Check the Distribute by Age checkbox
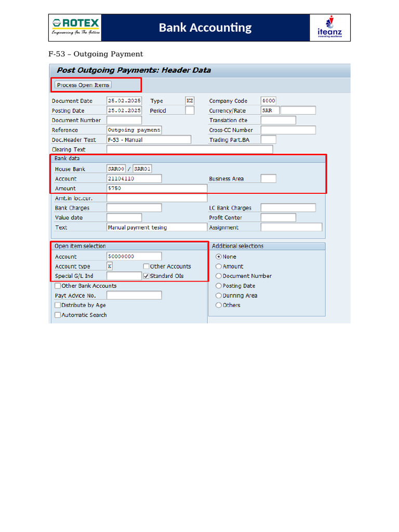 tap(58, 305)
